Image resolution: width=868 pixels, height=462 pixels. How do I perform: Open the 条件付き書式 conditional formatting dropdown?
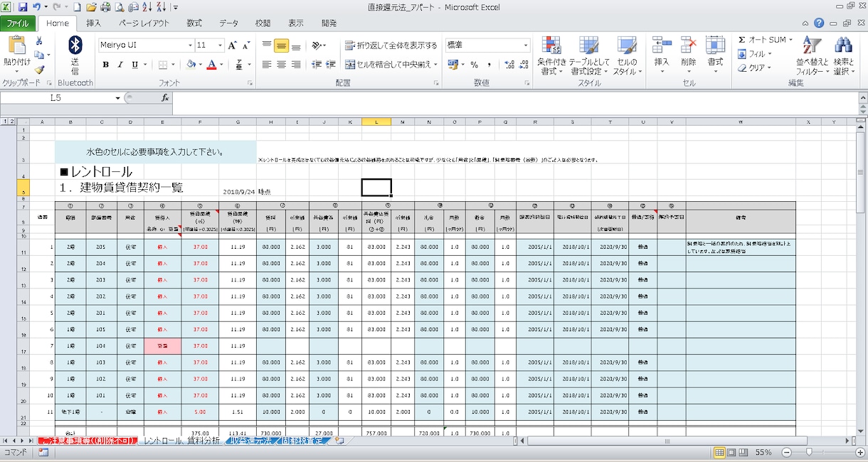552,55
